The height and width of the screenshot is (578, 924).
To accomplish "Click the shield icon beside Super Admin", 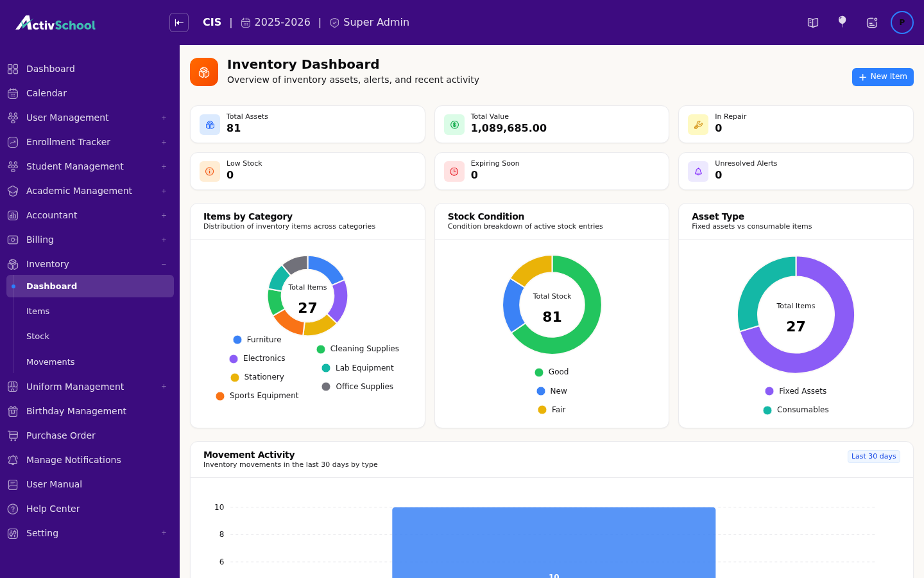I will coord(334,22).
